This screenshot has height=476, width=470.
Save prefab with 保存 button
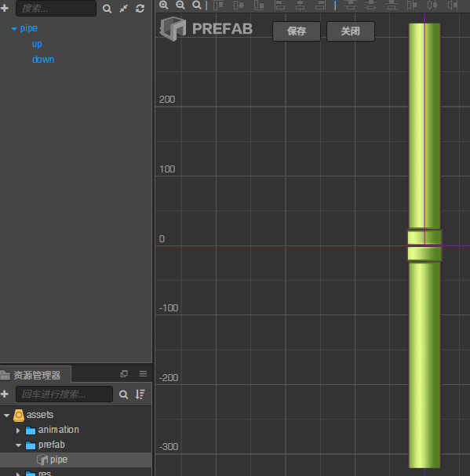[297, 31]
